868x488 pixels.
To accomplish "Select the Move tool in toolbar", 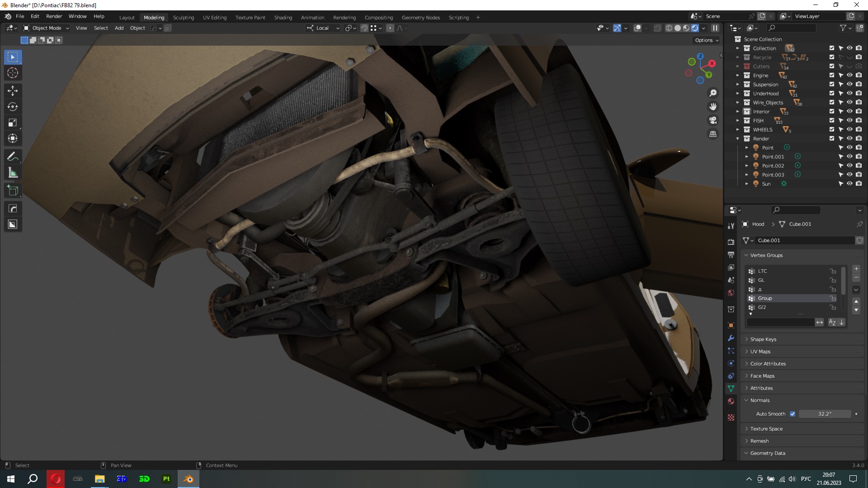I will pyautogui.click(x=13, y=91).
